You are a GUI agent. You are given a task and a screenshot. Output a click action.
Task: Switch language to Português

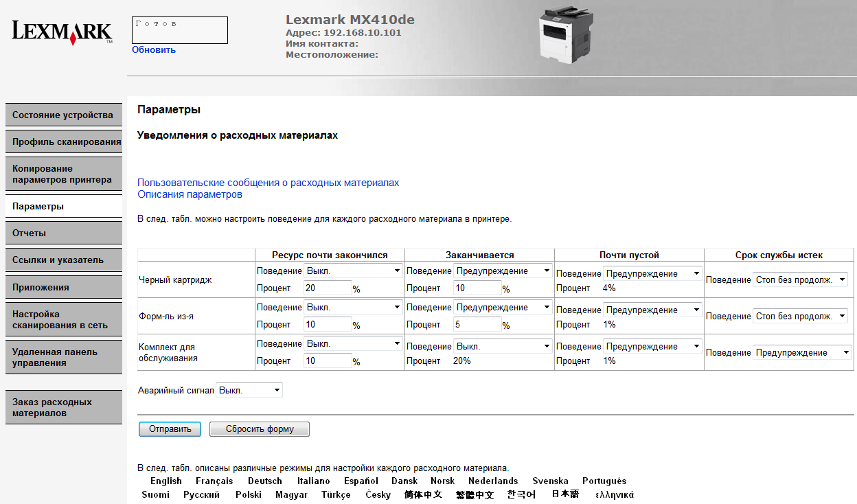[x=604, y=481]
